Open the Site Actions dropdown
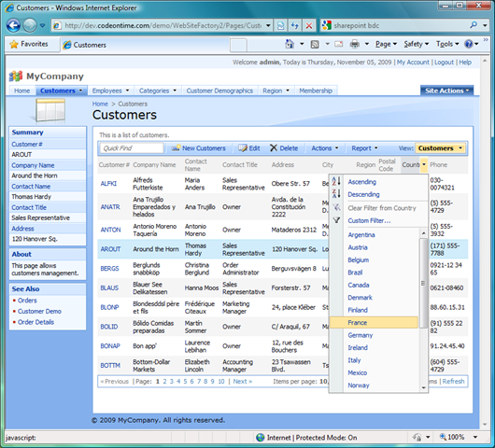Image resolution: width=495 pixels, height=448 pixels. 446,91
